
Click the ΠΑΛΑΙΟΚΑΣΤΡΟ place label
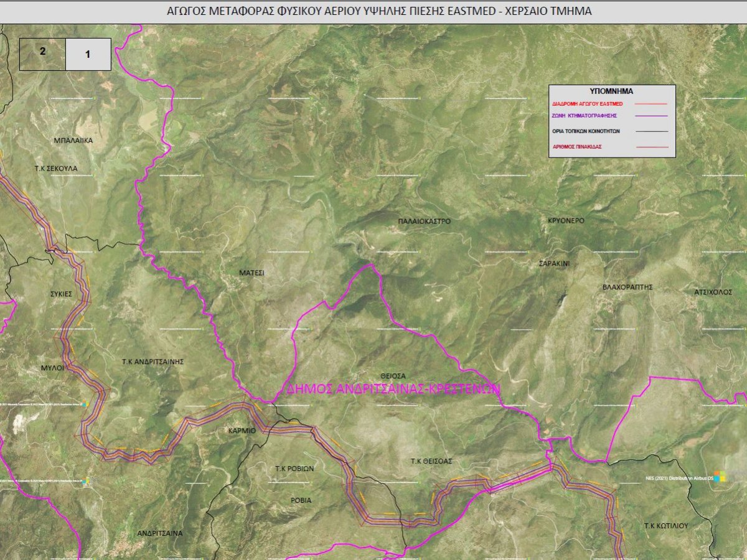tap(424, 221)
